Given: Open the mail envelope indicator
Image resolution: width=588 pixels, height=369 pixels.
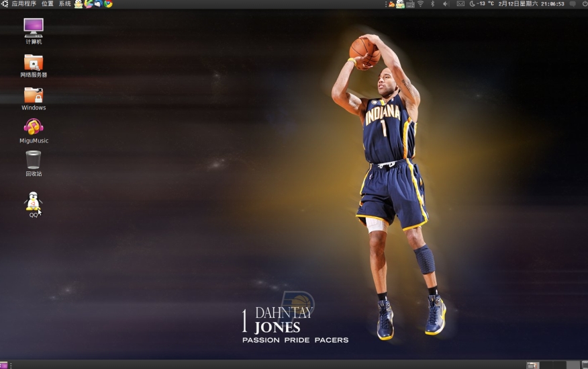Looking at the screenshot, I should 460,4.
